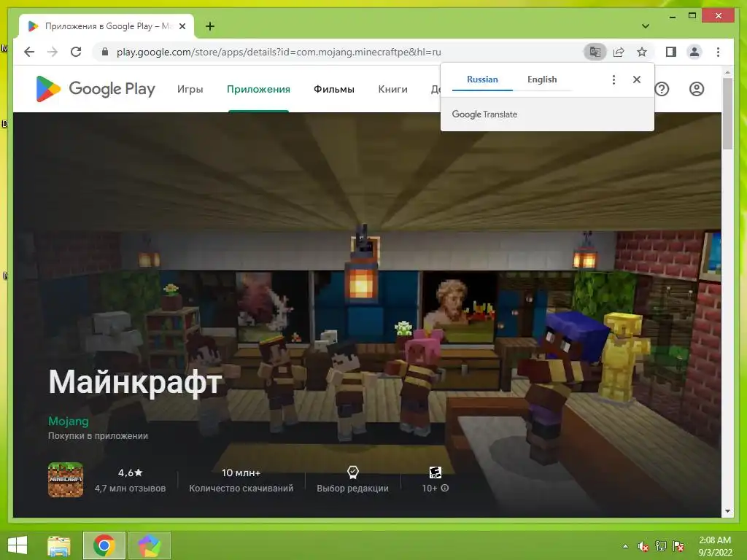Click the Minecraft app icon thumbnail
747x560 pixels.
tap(66, 480)
